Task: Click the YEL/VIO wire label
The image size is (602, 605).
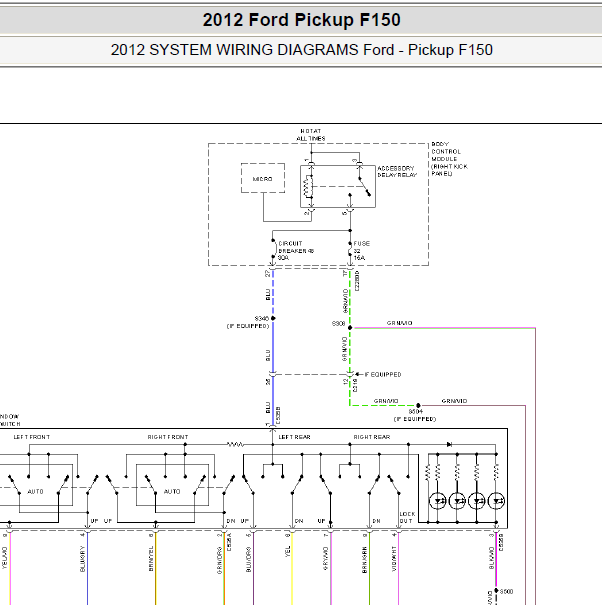Action: tap(5, 558)
